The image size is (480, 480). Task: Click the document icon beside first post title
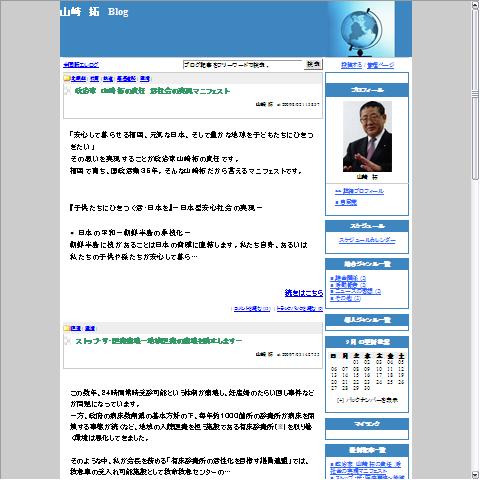pos(68,91)
